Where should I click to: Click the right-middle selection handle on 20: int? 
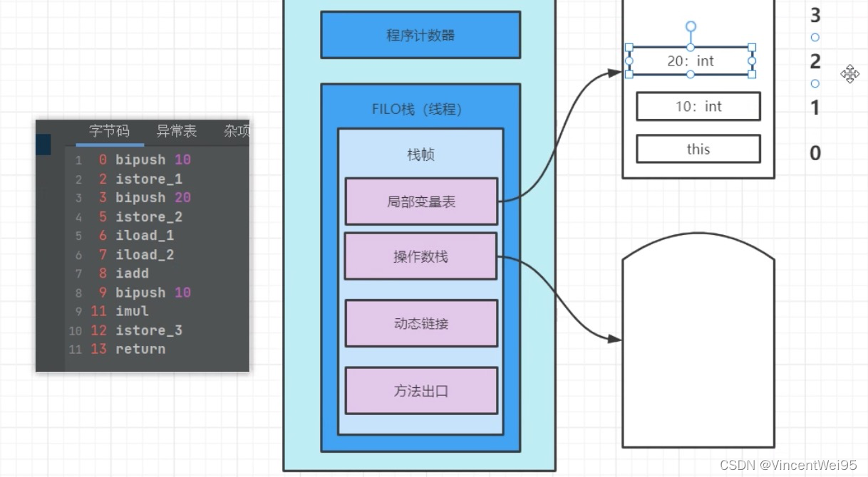(x=753, y=61)
